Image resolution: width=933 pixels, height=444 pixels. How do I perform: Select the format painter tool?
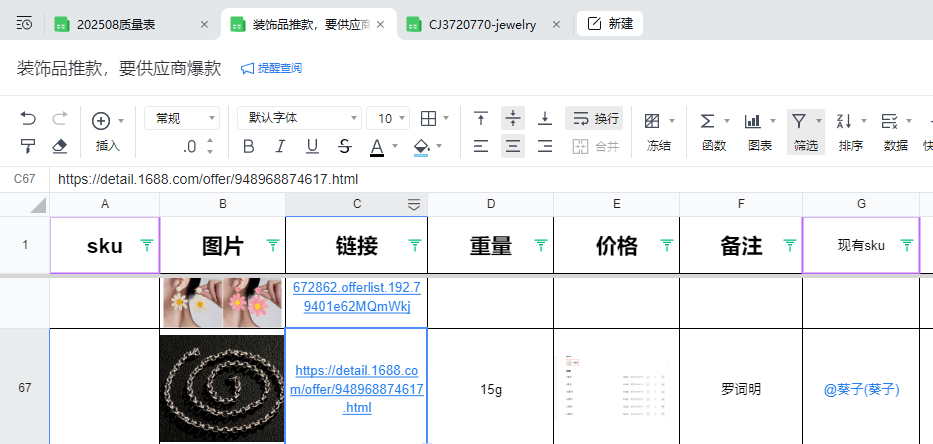click(x=28, y=147)
